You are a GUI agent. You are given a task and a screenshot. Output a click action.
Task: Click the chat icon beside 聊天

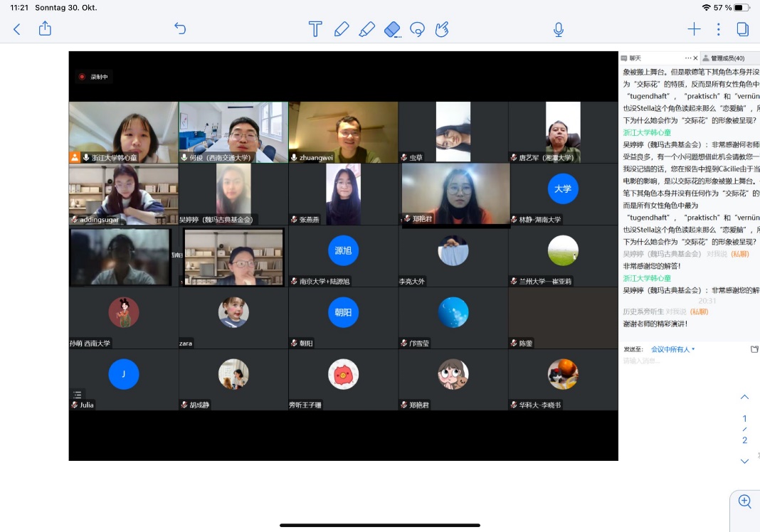tap(624, 58)
